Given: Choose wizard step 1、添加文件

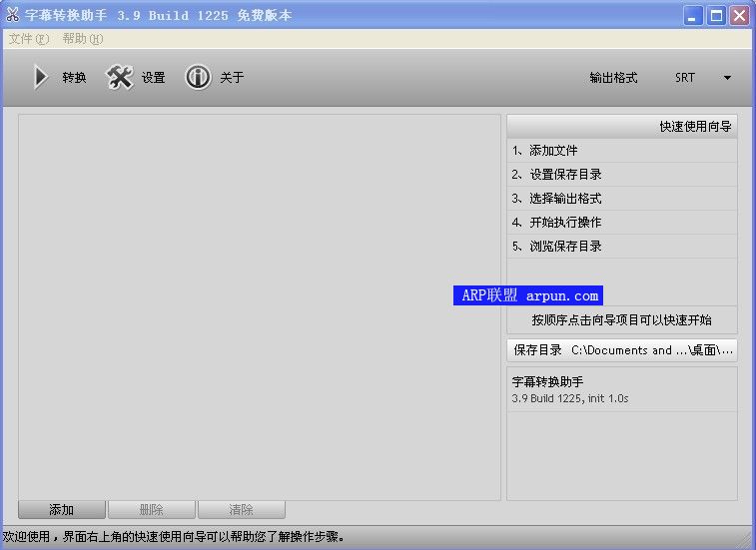Looking at the screenshot, I should [x=622, y=151].
